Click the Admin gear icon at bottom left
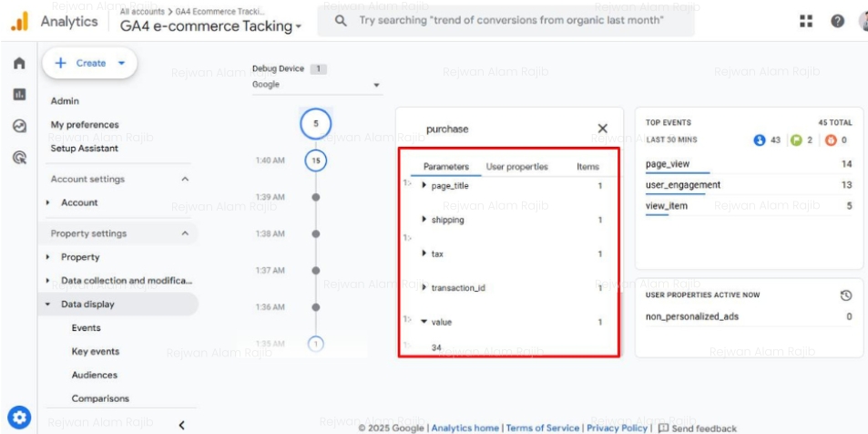Viewport: 868px width, 434px height. (19, 418)
